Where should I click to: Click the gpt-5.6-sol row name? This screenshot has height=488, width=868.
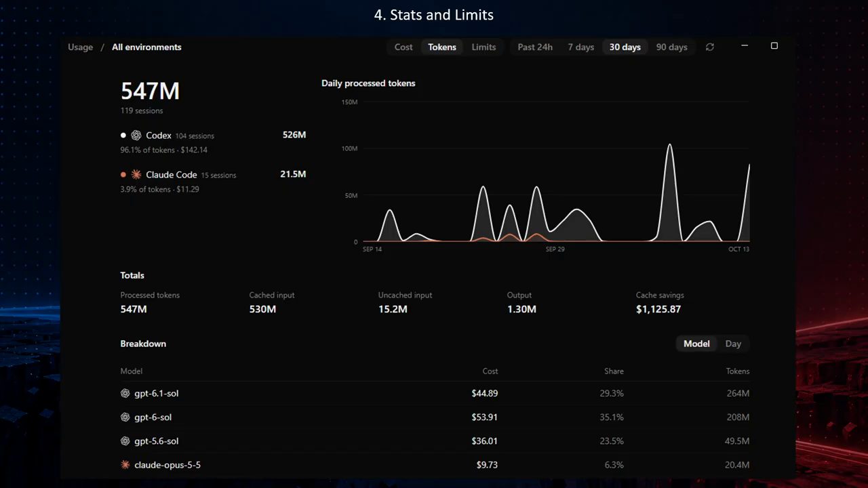click(x=157, y=441)
